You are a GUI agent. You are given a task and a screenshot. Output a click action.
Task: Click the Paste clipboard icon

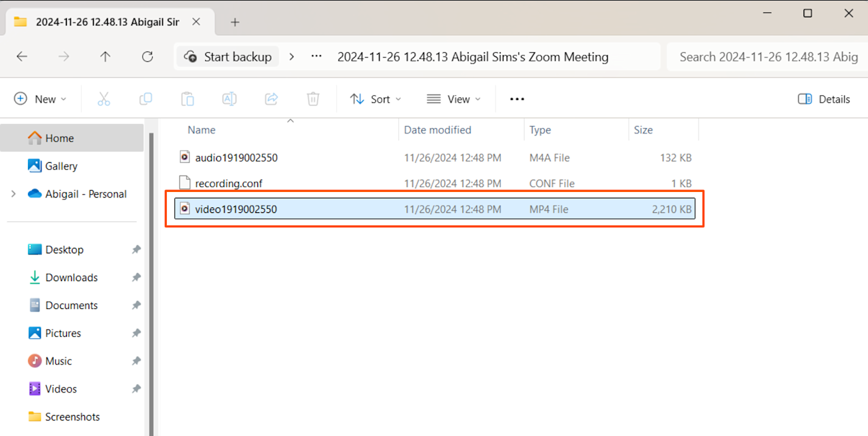coord(187,99)
